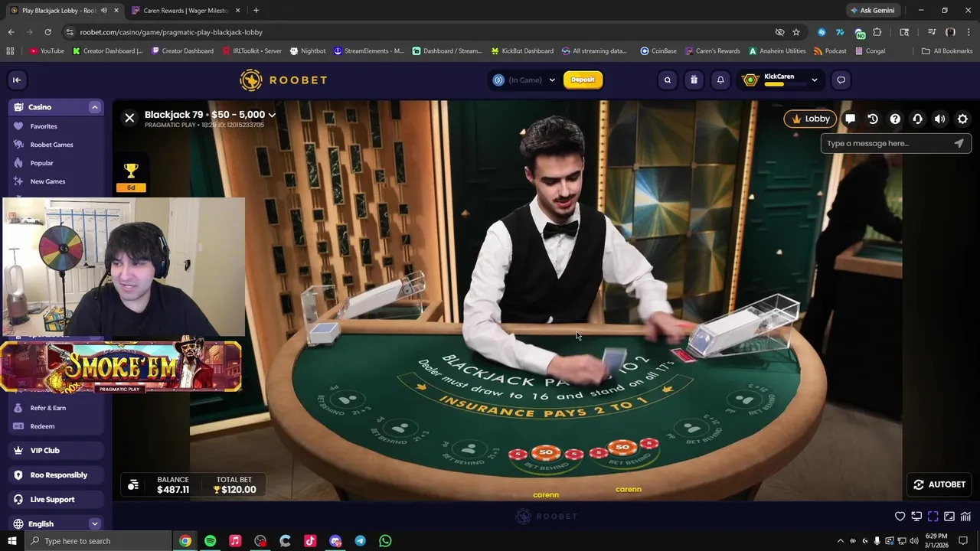Open the Ask Gemini button
Screen dimensions: 980x551
click(x=872, y=11)
